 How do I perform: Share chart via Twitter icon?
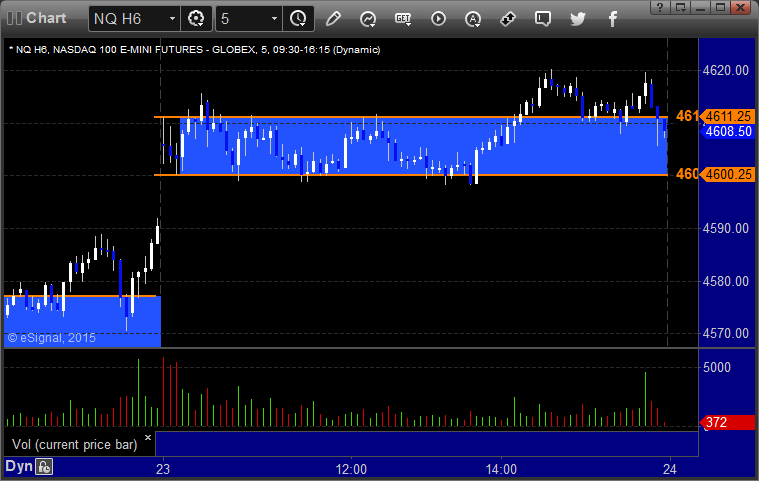point(577,19)
